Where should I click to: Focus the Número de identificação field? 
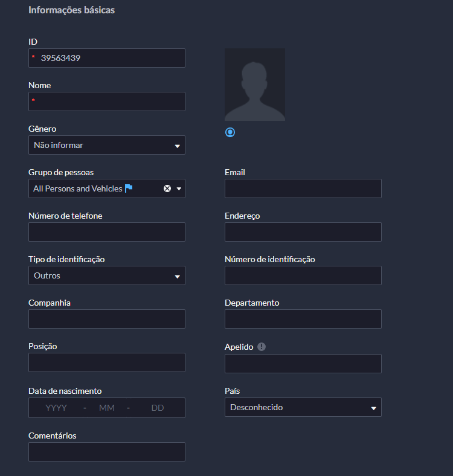pos(303,275)
